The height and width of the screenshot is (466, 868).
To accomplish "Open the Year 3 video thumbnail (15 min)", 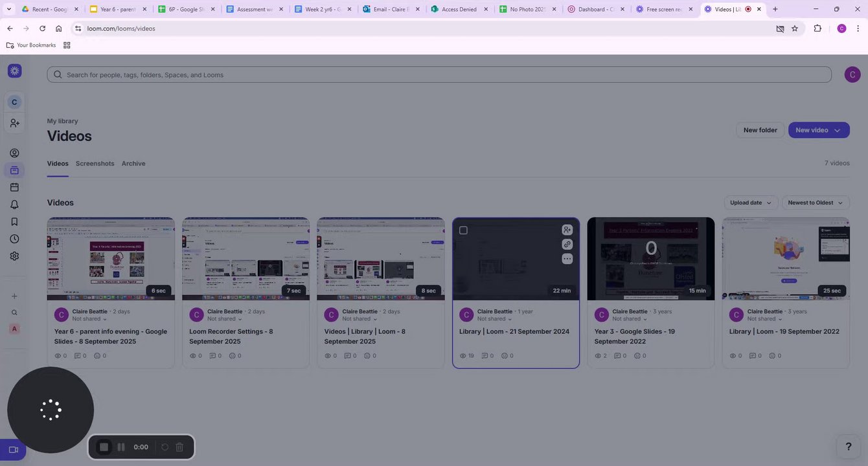I will pyautogui.click(x=651, y=259).
